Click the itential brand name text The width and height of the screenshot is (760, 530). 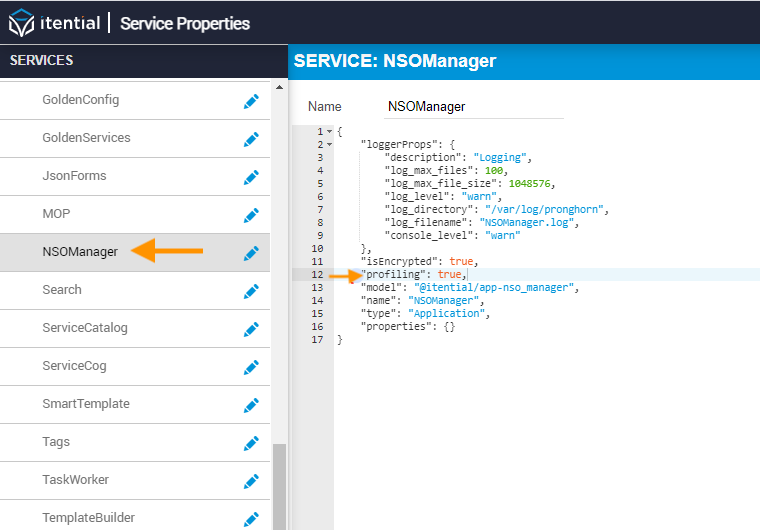pyautogui.click(x=70, y=23)
